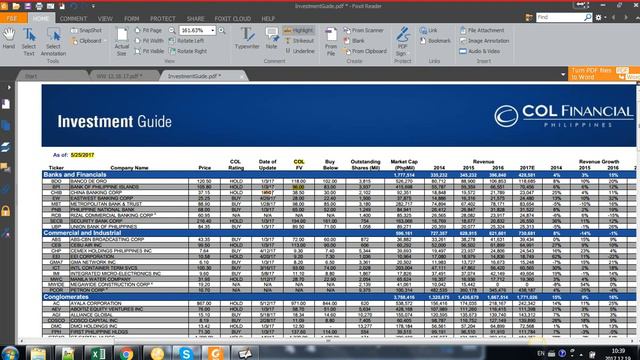Open the security lock panel
This screenshot has width=640, height=360.
click(x=6, y=211)
